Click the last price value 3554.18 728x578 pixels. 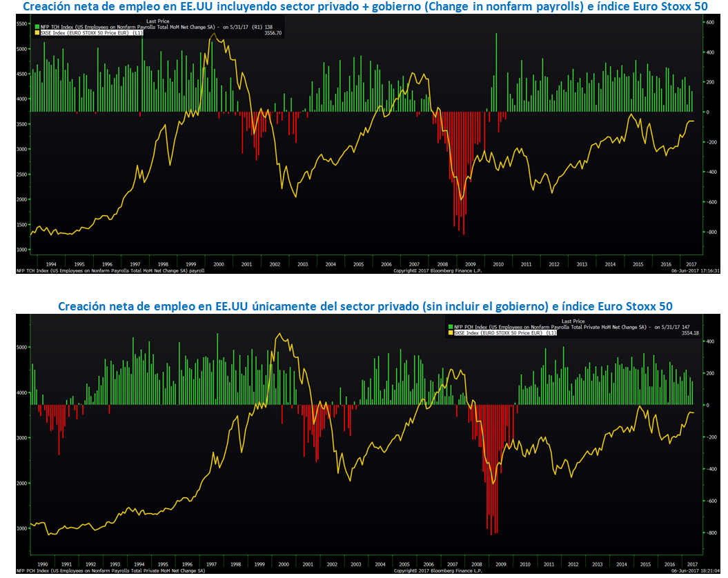click(x=690, y=333)
